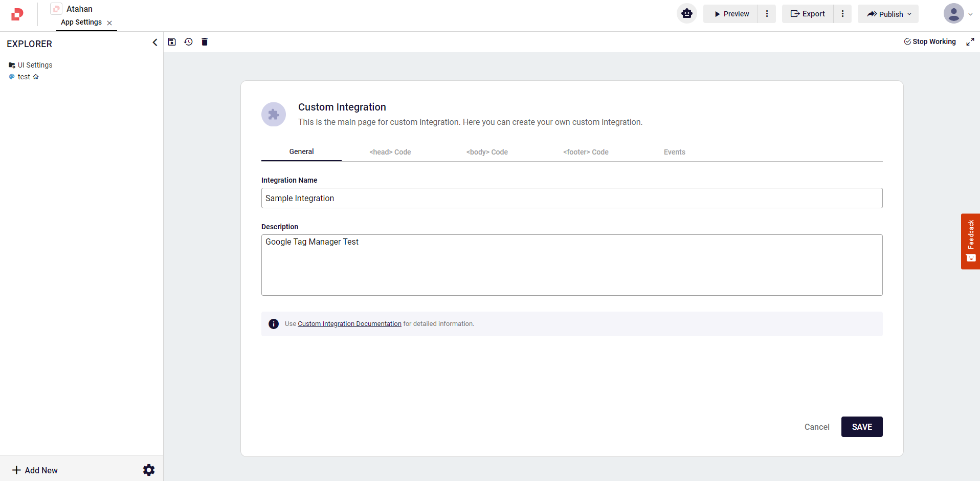Click the info icon near documentation note

(x=274, y=324)
